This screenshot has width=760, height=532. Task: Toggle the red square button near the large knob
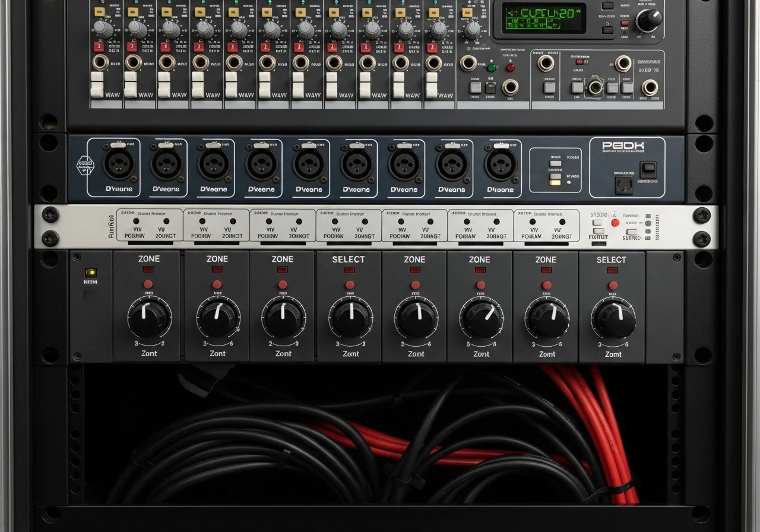pyautogui.click(x=624, y=24)
